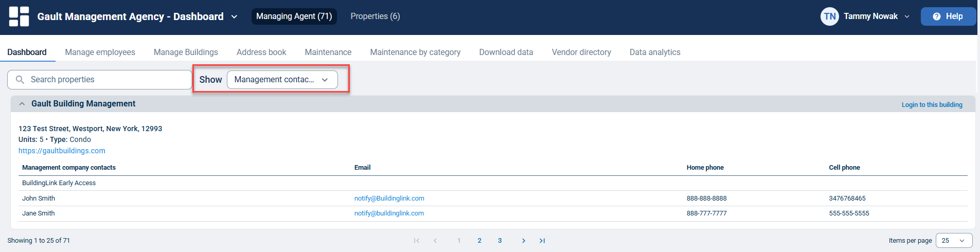Image resolution: width=980 pixels, height=252 pixels.
Task: Open the Maintenance tab
Action: click(328, 52)
